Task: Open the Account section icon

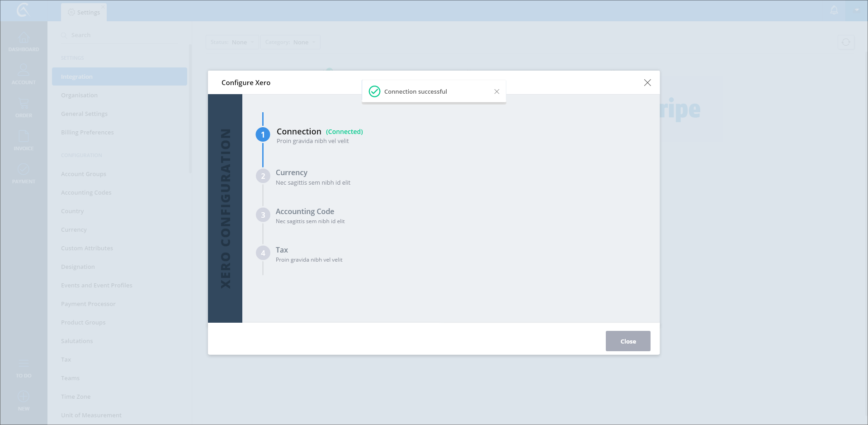Action: 24,71
